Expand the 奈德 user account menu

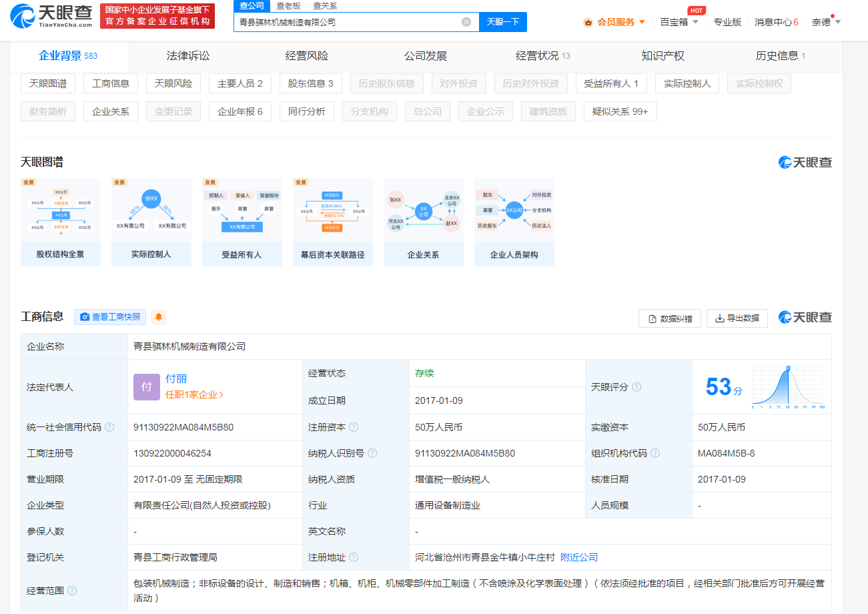coord(826,22)
